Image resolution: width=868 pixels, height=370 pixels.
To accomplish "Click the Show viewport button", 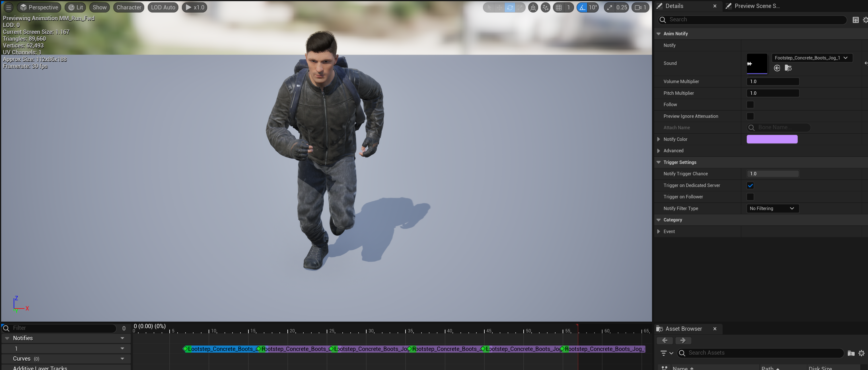I will tap(99, 7).
